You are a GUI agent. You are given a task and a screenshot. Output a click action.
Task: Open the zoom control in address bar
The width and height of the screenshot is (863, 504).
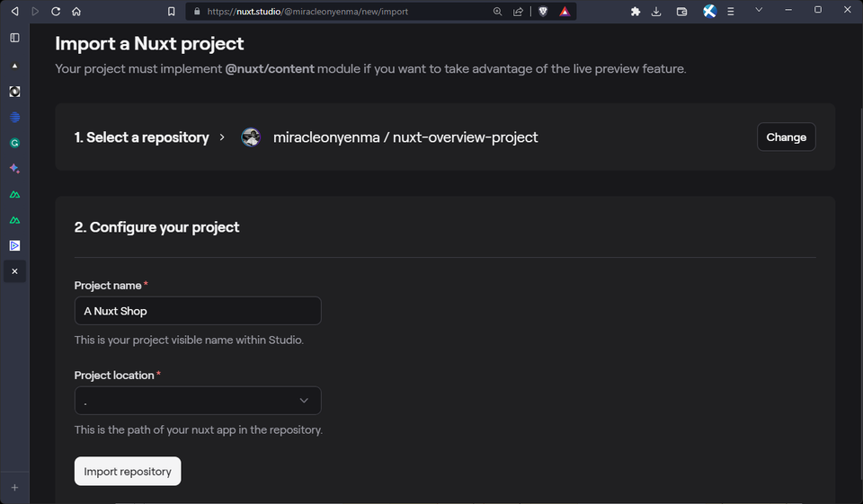click(x=497, y=11)
